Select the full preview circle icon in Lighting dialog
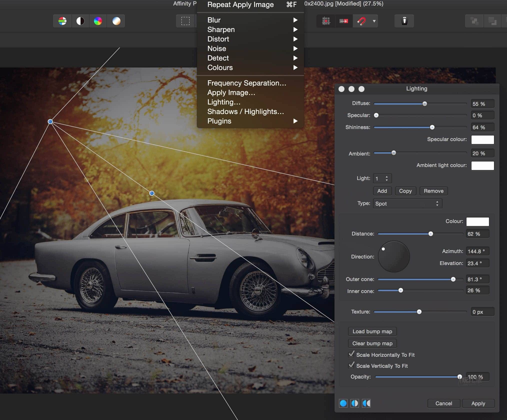Image resolution: width=507 pixels, height=420 pixels. 343,403
